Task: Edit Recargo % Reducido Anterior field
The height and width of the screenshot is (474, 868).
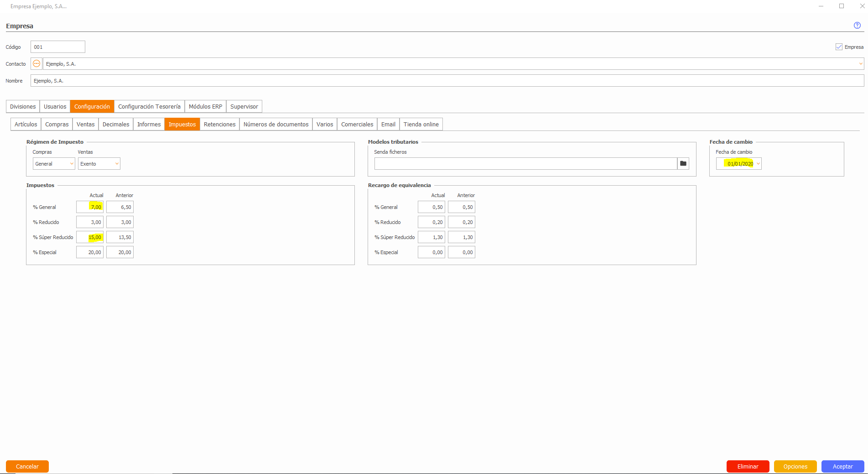Action: click(x=462, y=222)
